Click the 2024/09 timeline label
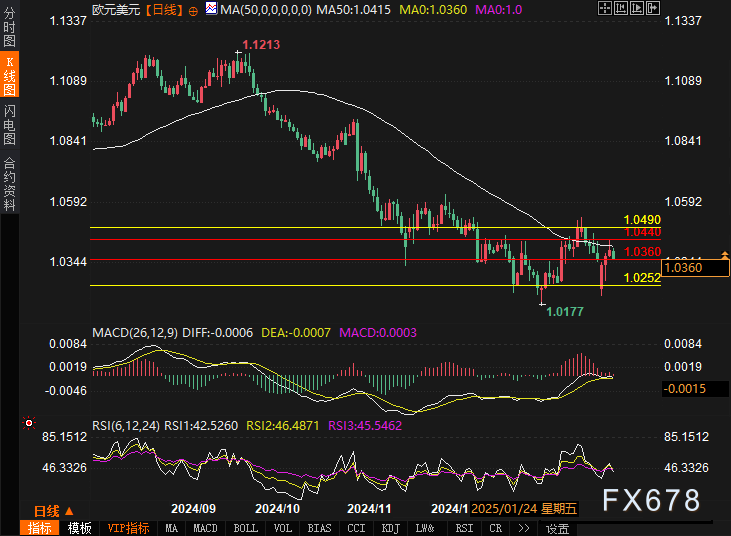This screenshot has width=731, height=536. (193, 509)
